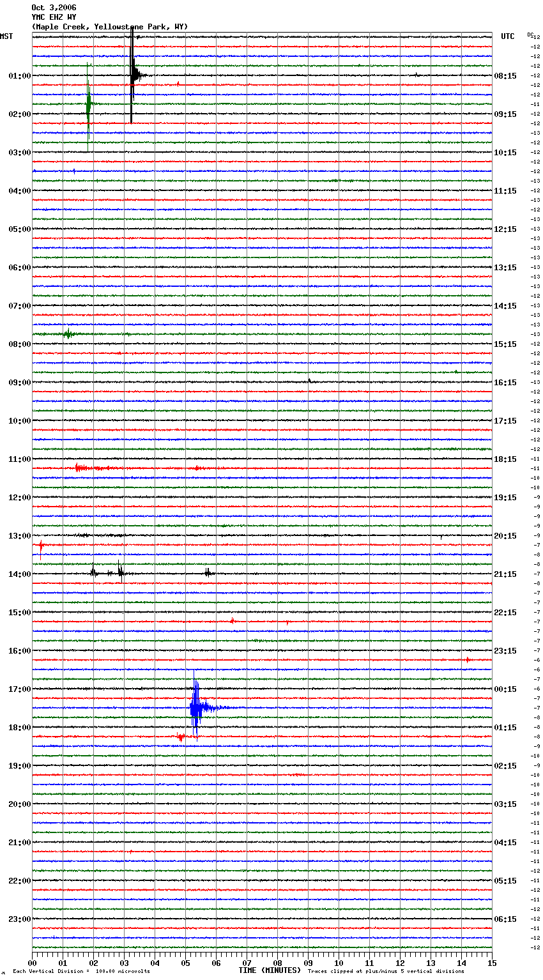Click the black double burst on the 14:00 trace
Image resolution: width=543 pixels, height=980 pixels.
[107, 572]
